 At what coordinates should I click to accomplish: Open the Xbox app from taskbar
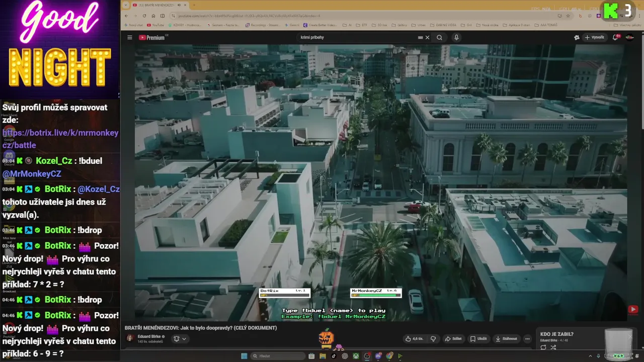pyautogui.click(x=356, y=356)
